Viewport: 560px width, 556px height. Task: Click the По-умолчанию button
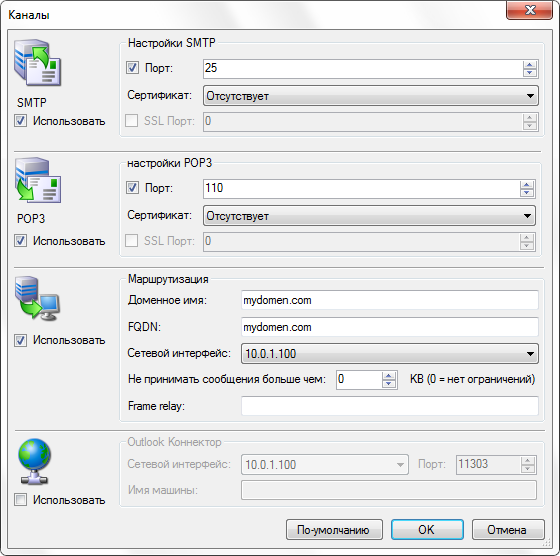pos(334,530)
